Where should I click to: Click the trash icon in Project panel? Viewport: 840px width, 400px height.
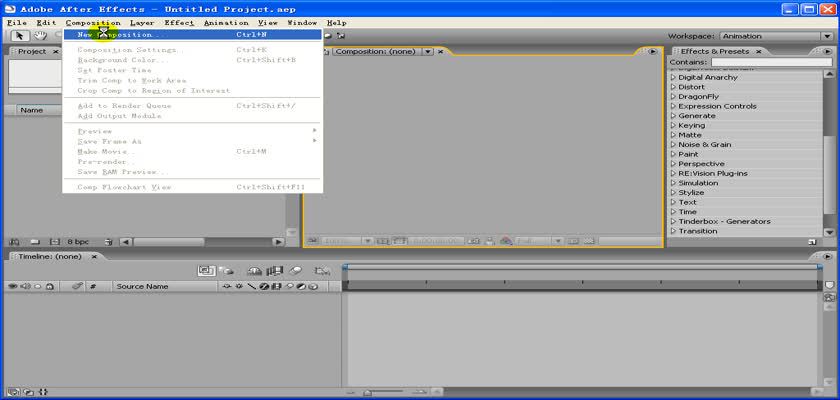click(109, 241)
